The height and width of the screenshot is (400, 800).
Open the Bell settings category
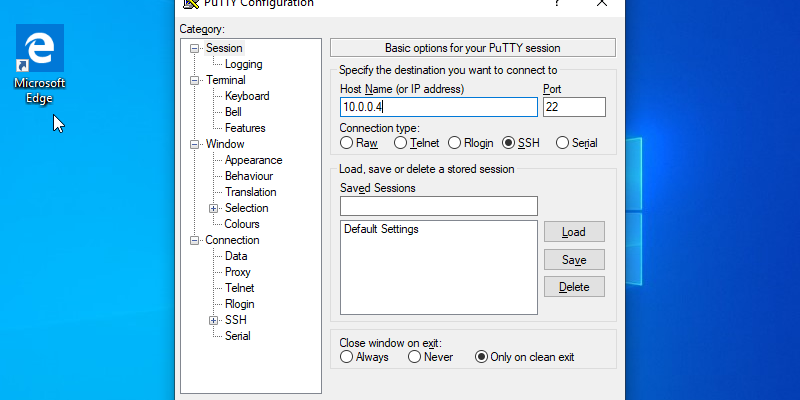point(233,112)
